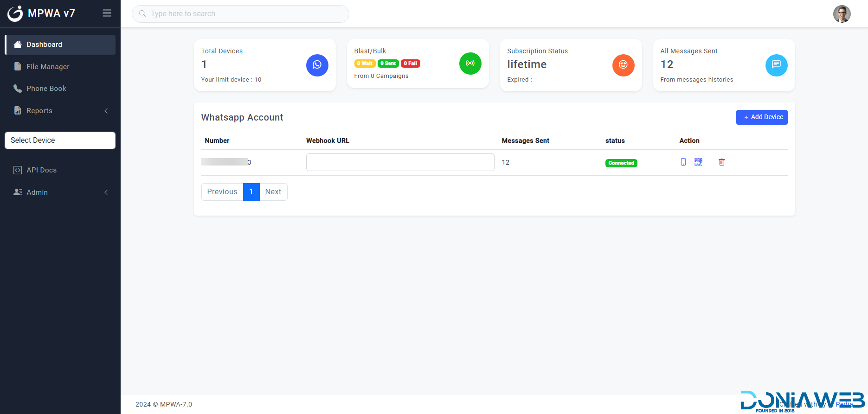Click Add Device button
The image size is (868, 414).
point(762,117)
